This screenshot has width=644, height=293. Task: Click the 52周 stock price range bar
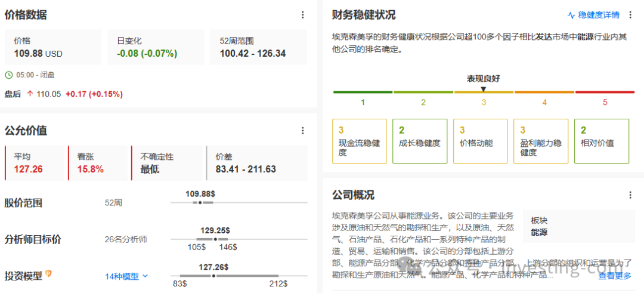coord(239,202)
